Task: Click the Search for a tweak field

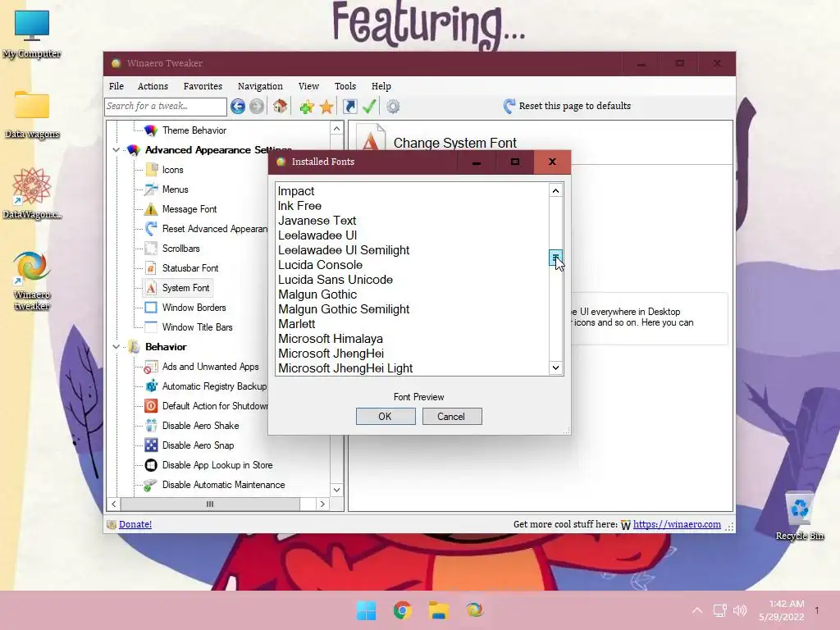Action: point(166,107)
